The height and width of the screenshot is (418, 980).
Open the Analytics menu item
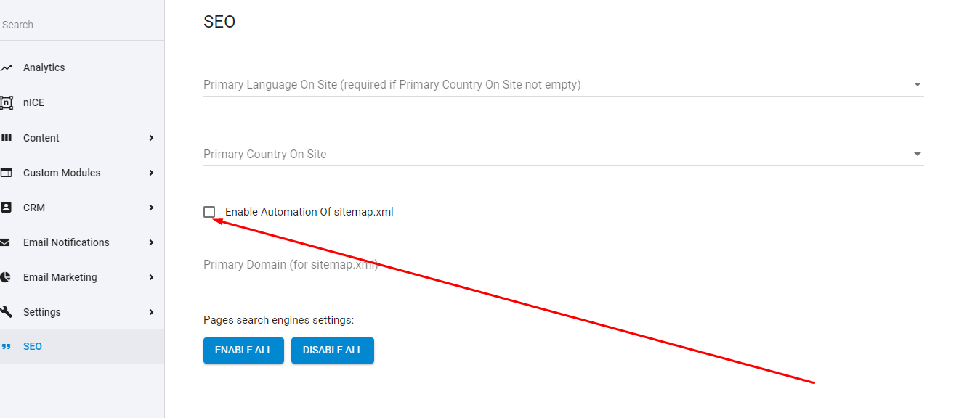pyautogui.click(x=82, y=67)
